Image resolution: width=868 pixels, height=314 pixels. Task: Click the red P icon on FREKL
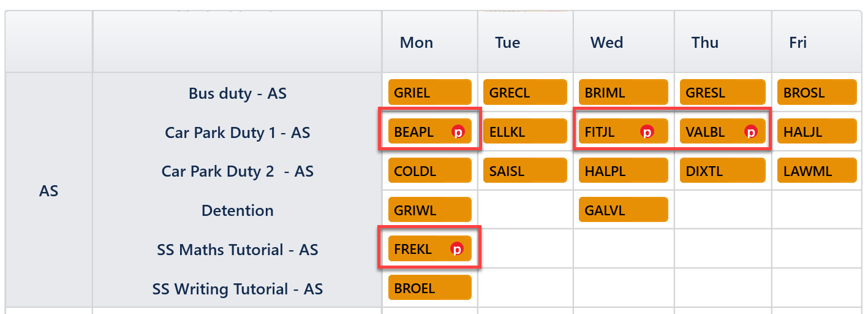tap(457, 249)
